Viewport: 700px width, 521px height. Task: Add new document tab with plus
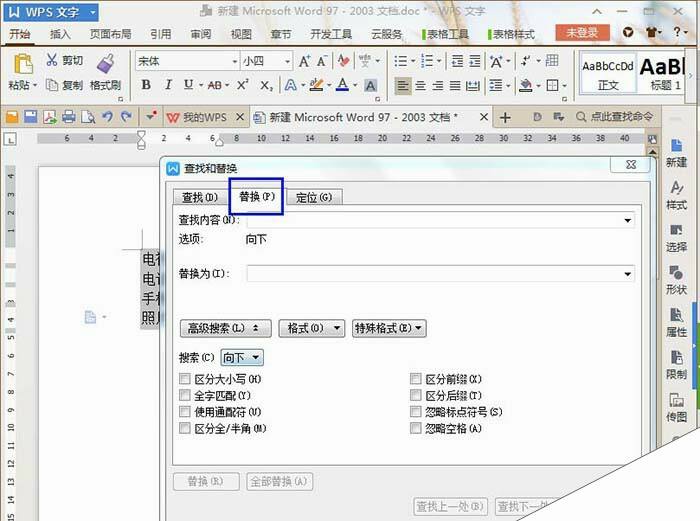tap(505, 117)
